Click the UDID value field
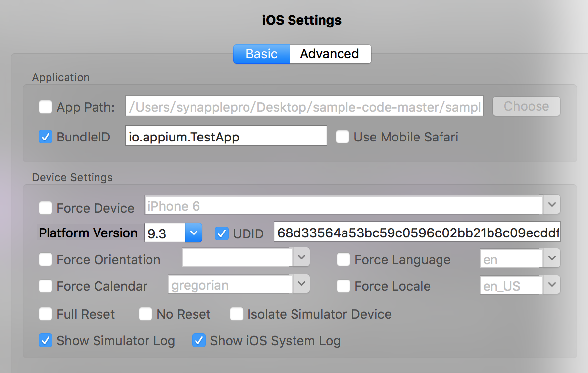The image size is (588, 373). (x=417, y=232)
